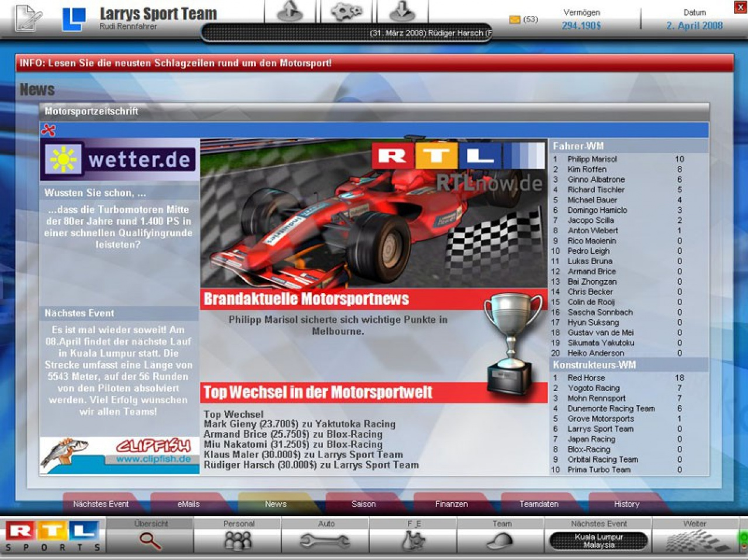748x560 pixels.
Task: Click the date 2. April 2008
Action: point(694,26)
